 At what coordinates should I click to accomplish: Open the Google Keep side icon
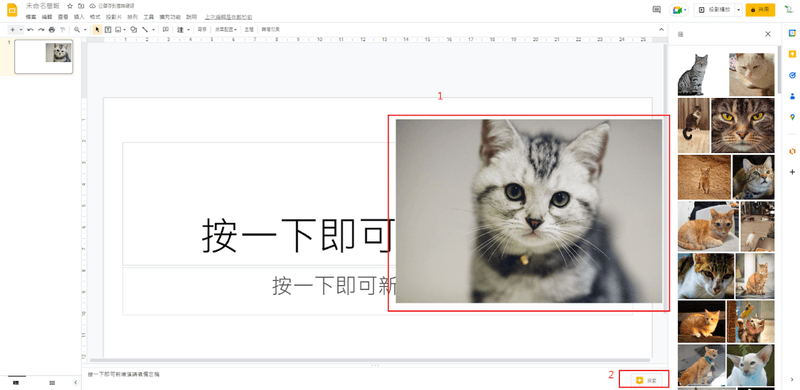(x=792, y=54)
